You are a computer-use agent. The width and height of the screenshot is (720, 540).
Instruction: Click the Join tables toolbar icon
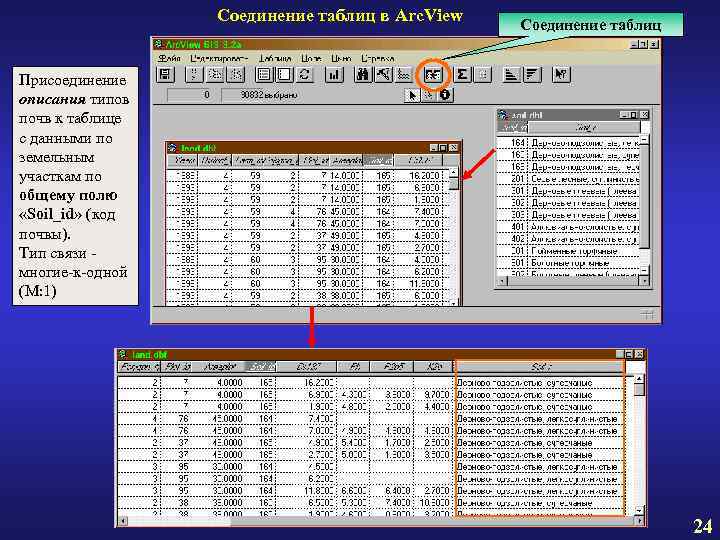(x=433, y=74)
